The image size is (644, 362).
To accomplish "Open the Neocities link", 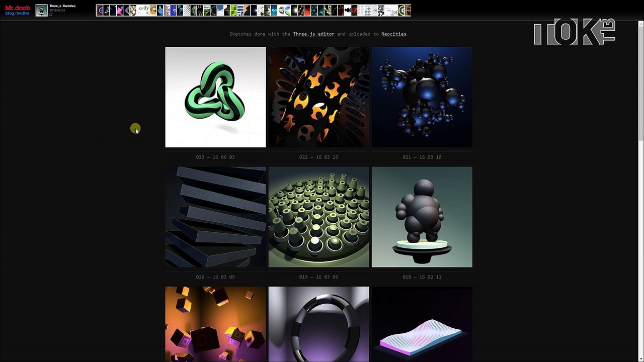I will click(x=393, y=34).
